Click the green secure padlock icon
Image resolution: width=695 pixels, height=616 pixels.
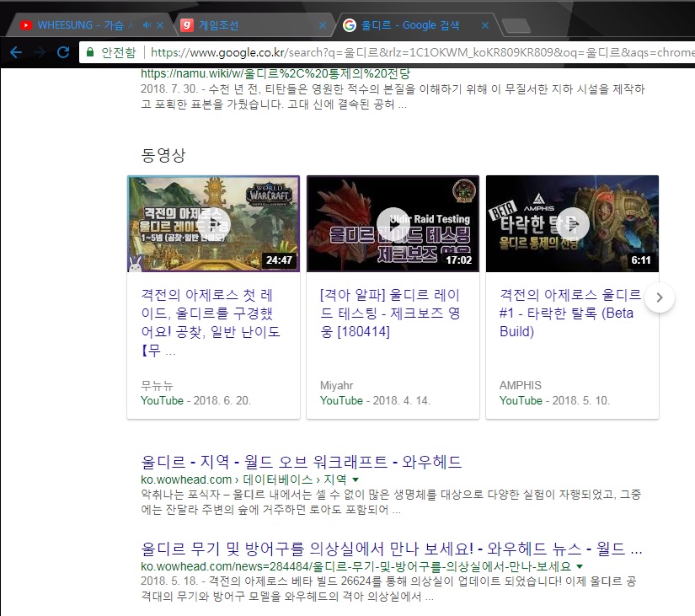[90, 52]
